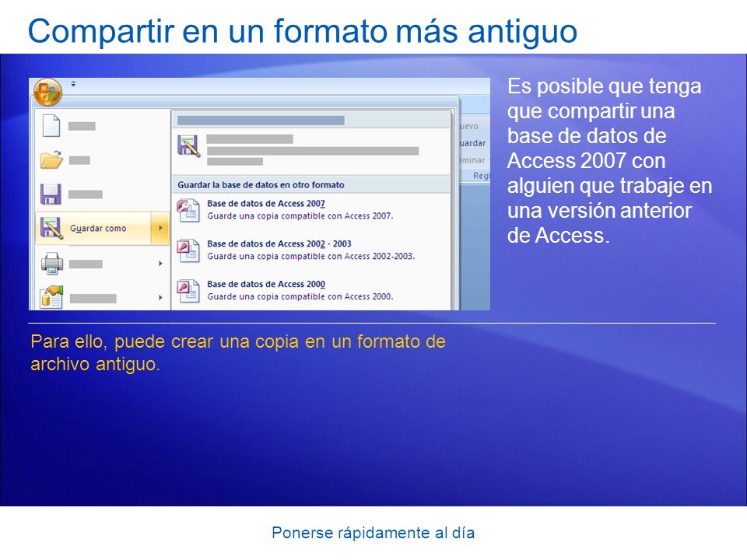Click the Access 2002 - 2003 database file icon

(x=188, y=251)
